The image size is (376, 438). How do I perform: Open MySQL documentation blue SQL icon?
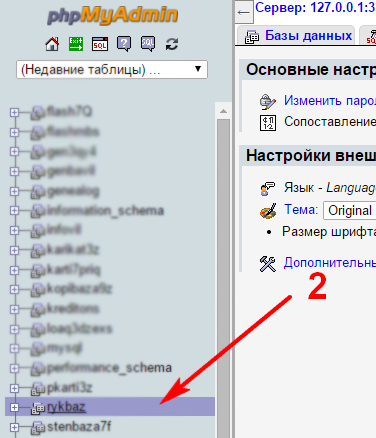pos(148,44)
